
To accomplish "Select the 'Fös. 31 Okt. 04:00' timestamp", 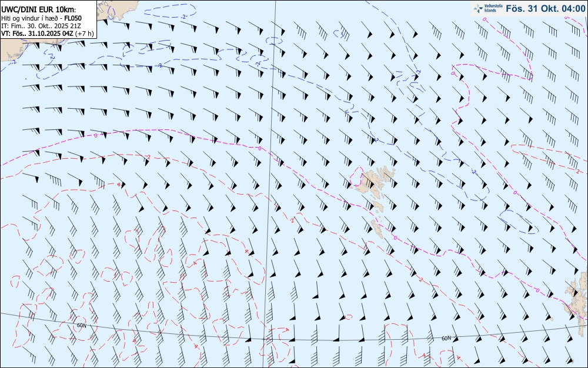I will [x=545, y=9].
